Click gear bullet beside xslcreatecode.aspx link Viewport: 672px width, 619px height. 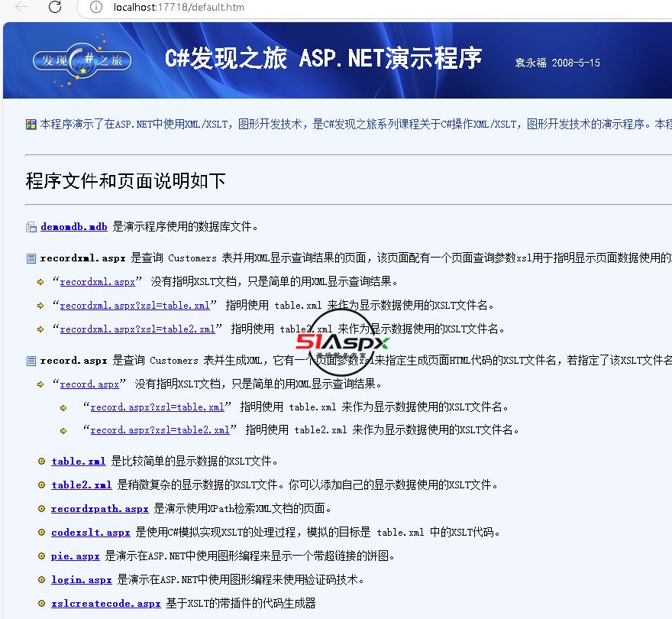click(41, 604)
